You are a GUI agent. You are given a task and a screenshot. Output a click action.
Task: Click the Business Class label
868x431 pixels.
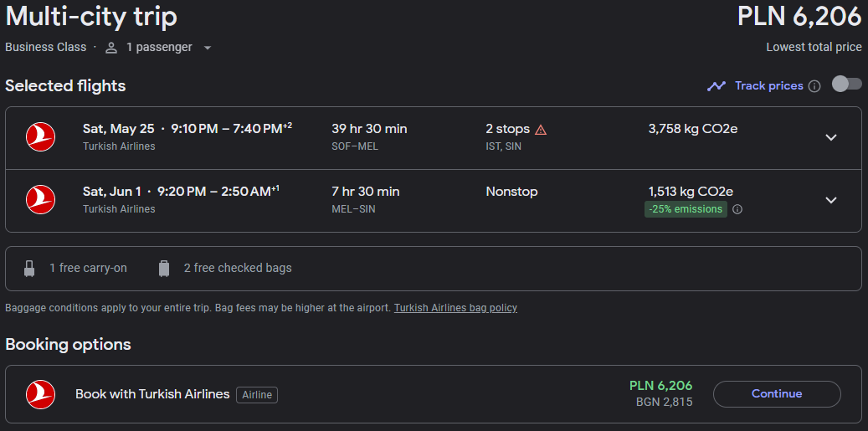46,48
